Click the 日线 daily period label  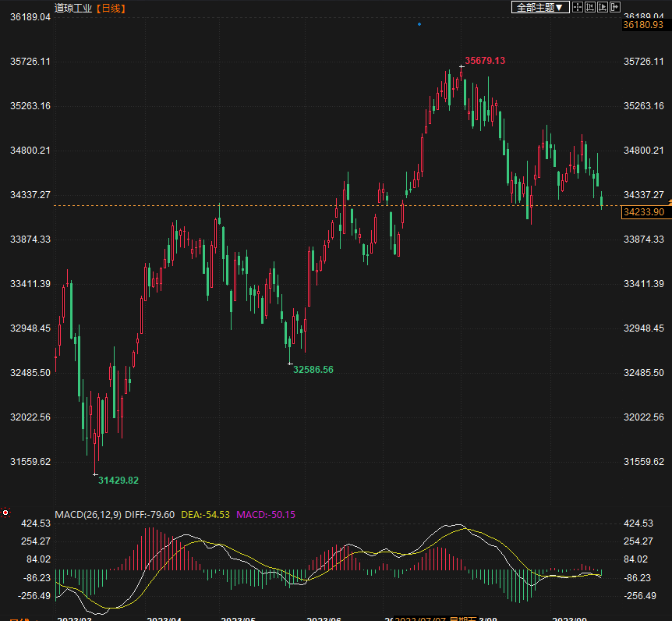(111, 8)
